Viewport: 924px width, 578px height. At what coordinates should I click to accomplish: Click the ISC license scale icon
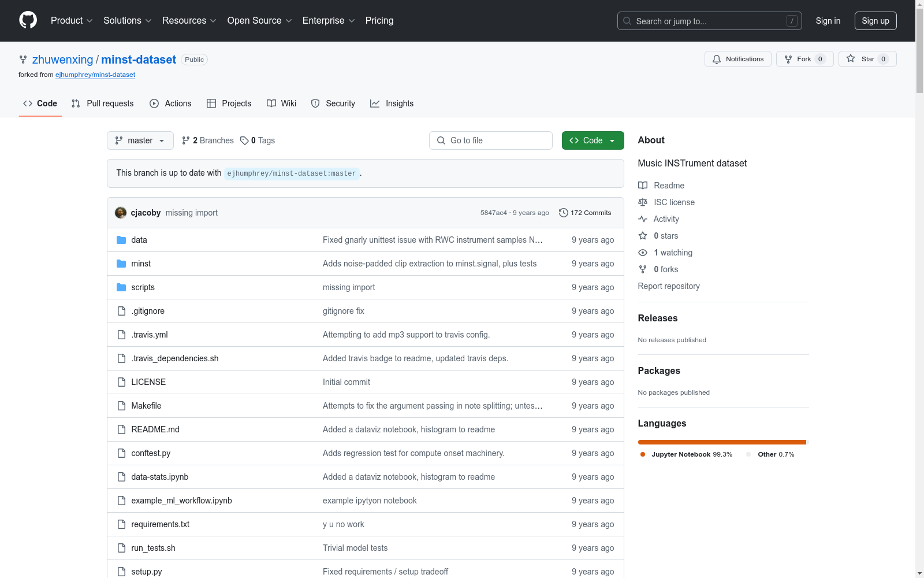click(643, 202)
